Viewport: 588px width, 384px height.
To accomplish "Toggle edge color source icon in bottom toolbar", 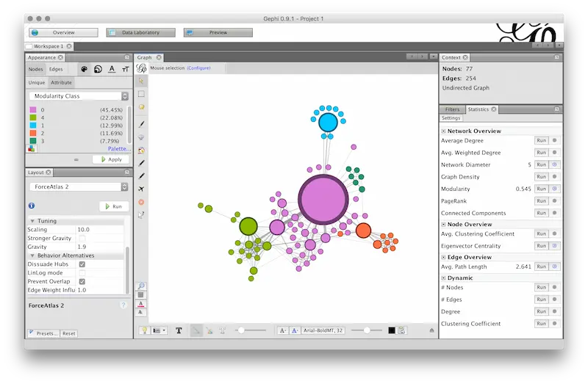I will click(x=209, y=330).
